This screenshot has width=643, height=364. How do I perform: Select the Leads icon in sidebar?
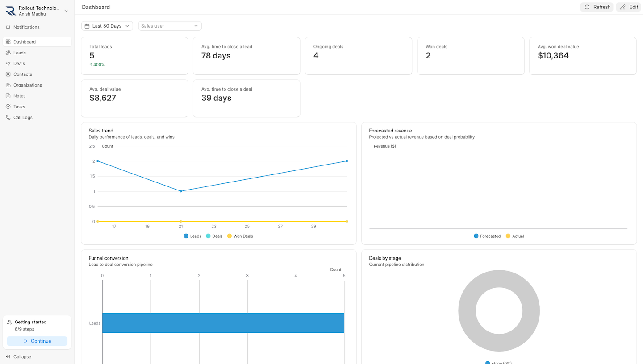[x=8, y=53]
